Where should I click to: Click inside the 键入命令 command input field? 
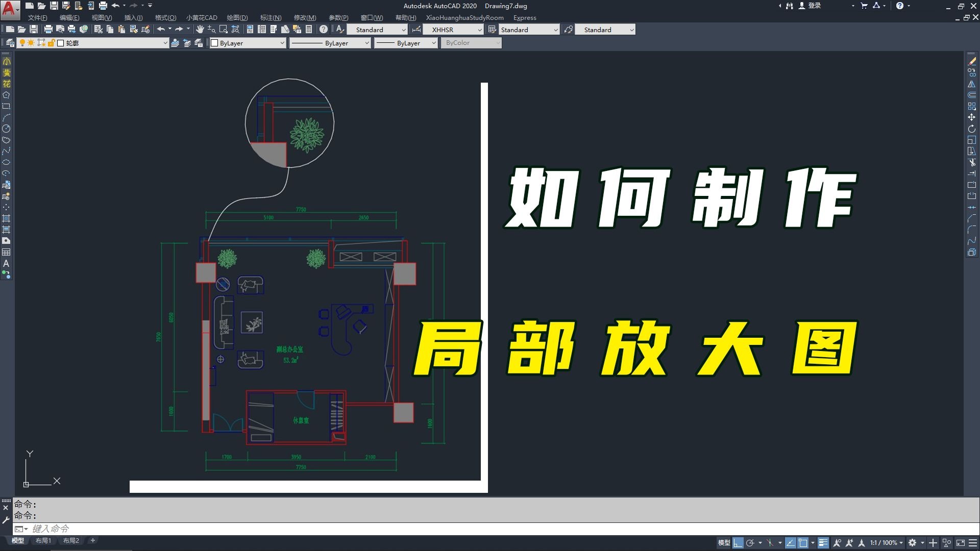click(x=153, y=529)
